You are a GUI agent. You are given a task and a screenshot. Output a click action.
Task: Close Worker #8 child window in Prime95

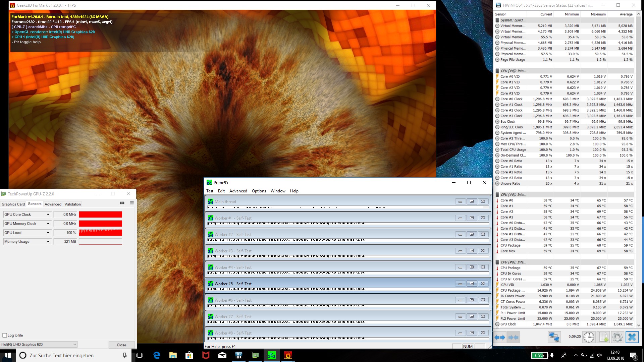point(483,333)
